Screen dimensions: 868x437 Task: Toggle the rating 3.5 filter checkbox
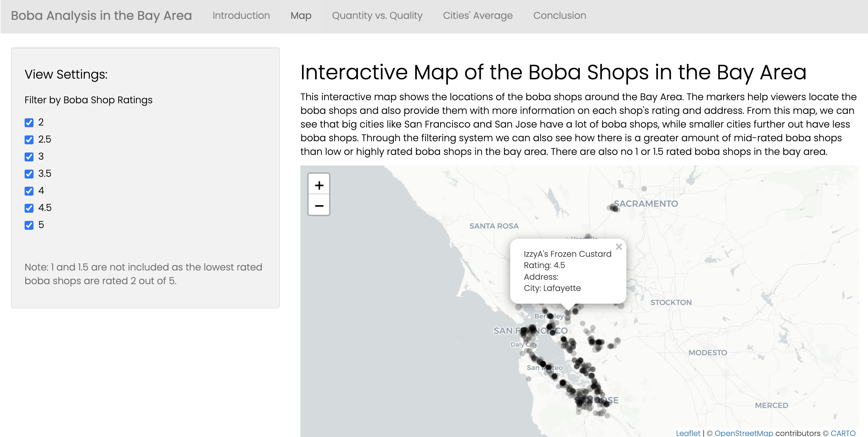click(x=29, y=174)
